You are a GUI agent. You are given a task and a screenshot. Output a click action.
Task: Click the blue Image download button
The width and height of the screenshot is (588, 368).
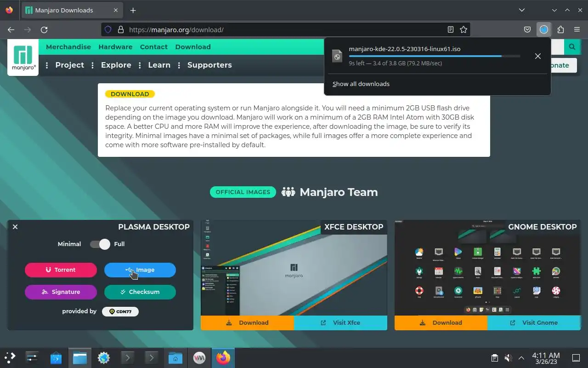click(x=140, y=270)
